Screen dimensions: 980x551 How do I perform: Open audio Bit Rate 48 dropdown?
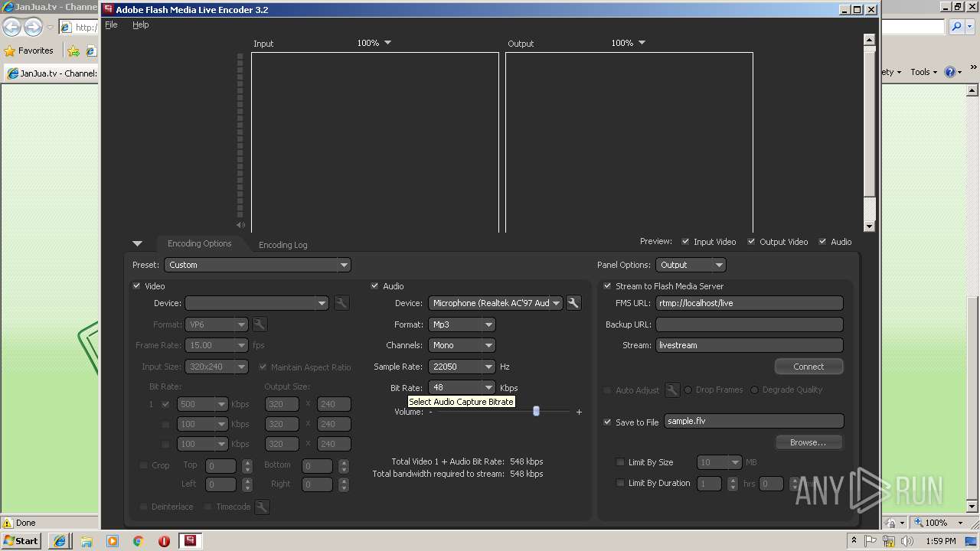point(462,388)
